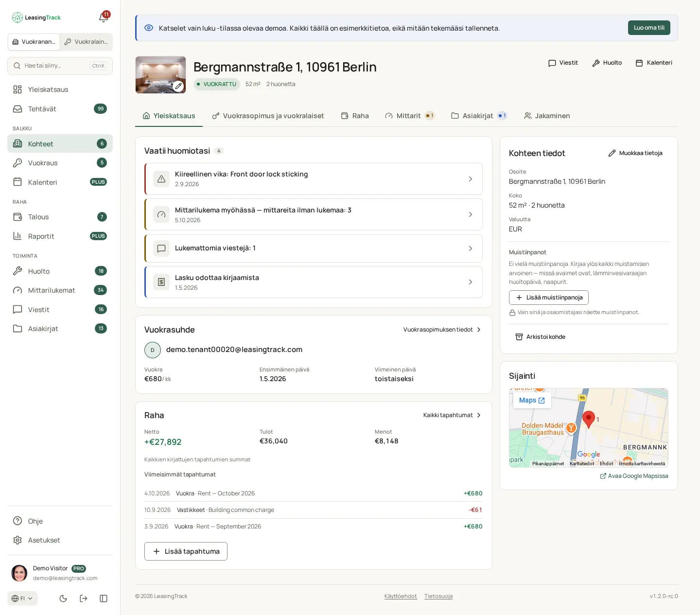Click Lisää tapahtuma button
Screen dimensions: 700x615
186,551
